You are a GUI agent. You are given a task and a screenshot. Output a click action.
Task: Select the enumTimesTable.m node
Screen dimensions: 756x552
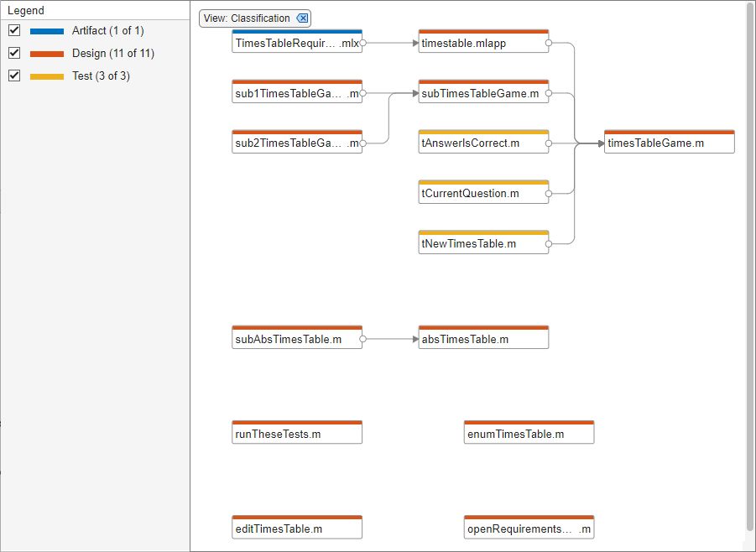coord(529,435)
